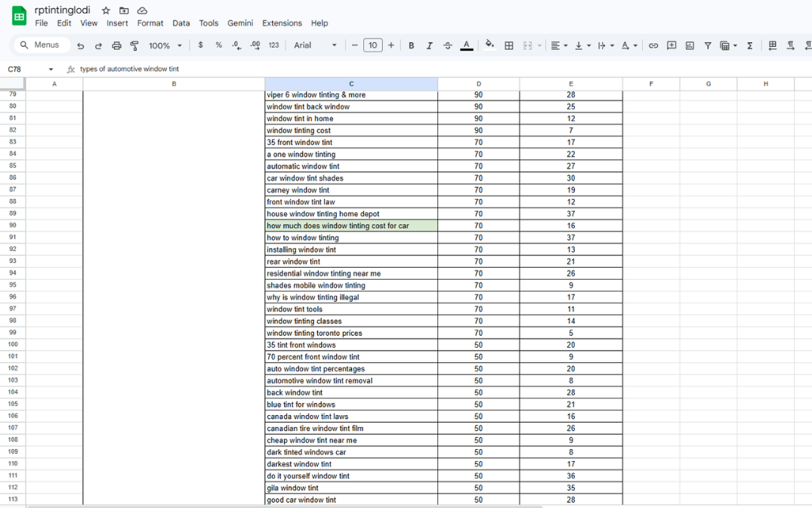
Task: Open the Format menu
Action: coord(150,23)
